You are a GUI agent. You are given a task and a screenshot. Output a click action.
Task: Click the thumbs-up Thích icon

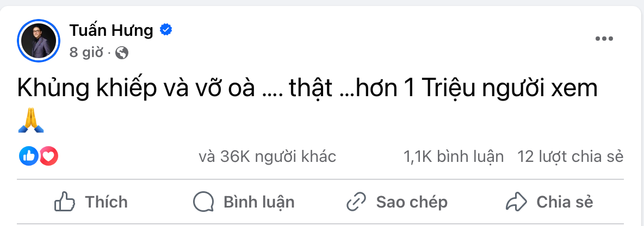click(x=65, y=202)
